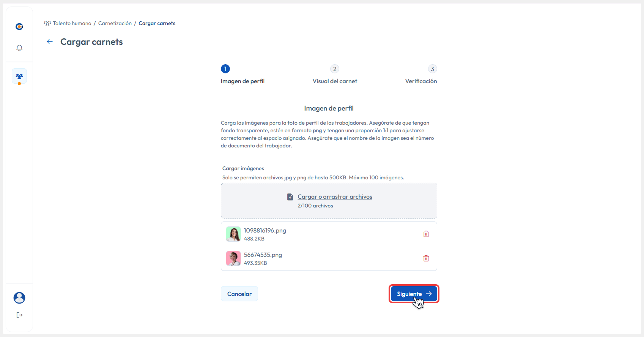Screen dimensions: 644x337
Task: Open Talento humano breadcrumb
Action: tap(72, 24)
